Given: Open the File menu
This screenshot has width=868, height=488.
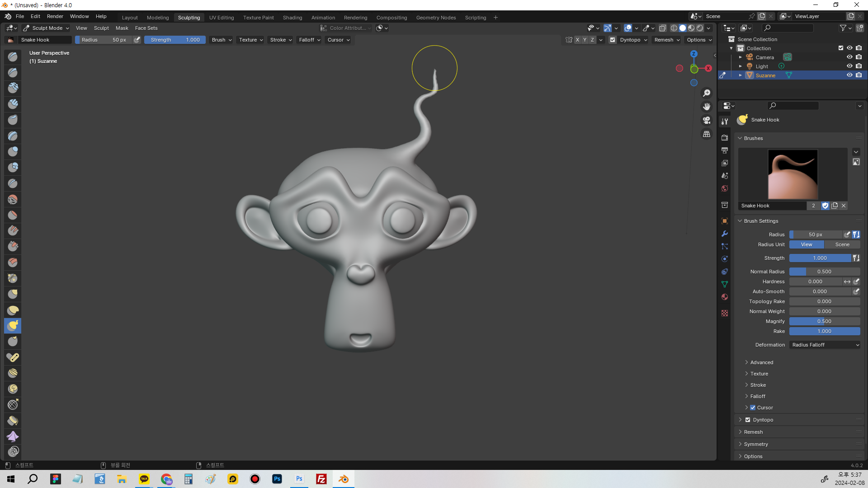Looking at the screenshot, I should point(20,16).
